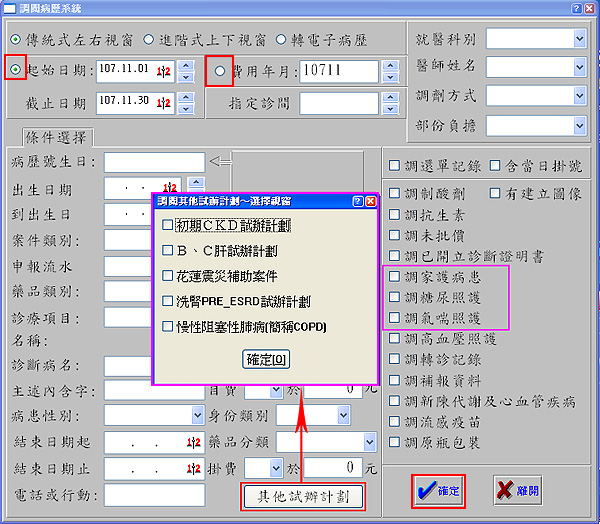Click calendar icon beside 結束日期止

pos(193,467)
